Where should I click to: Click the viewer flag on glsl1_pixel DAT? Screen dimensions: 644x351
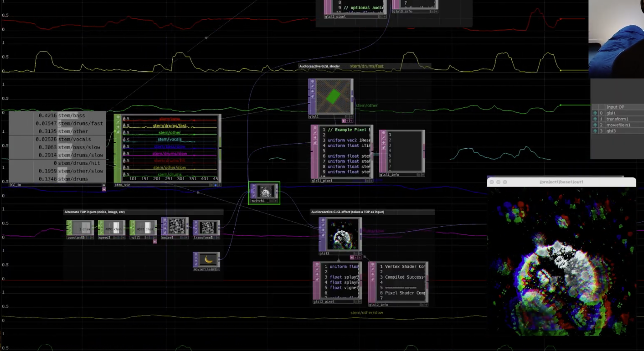tap(315, 128)
